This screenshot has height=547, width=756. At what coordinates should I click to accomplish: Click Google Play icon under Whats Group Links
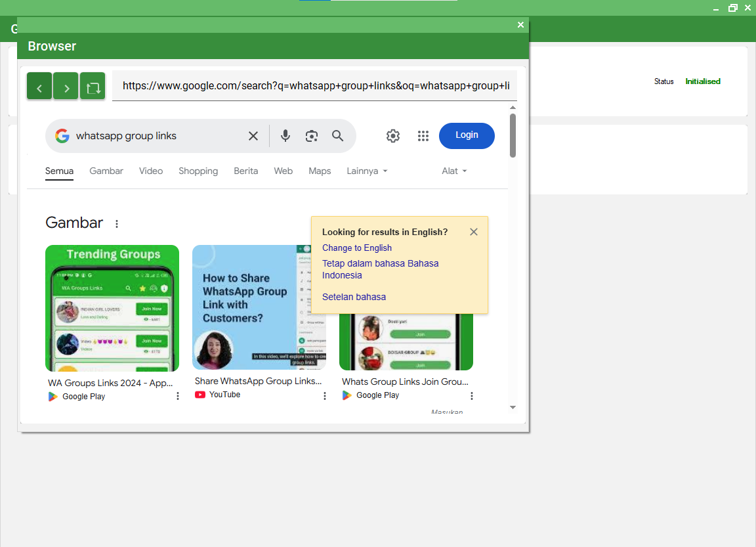pyautogui.click(x=347, y=395)
